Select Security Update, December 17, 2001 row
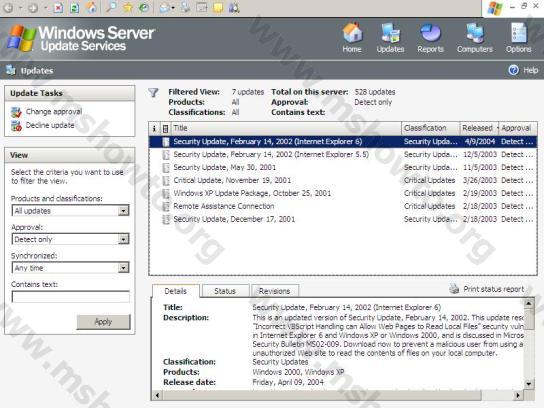Image resolution: width=544 pixels, height=408 pixels. click(343, 219)
